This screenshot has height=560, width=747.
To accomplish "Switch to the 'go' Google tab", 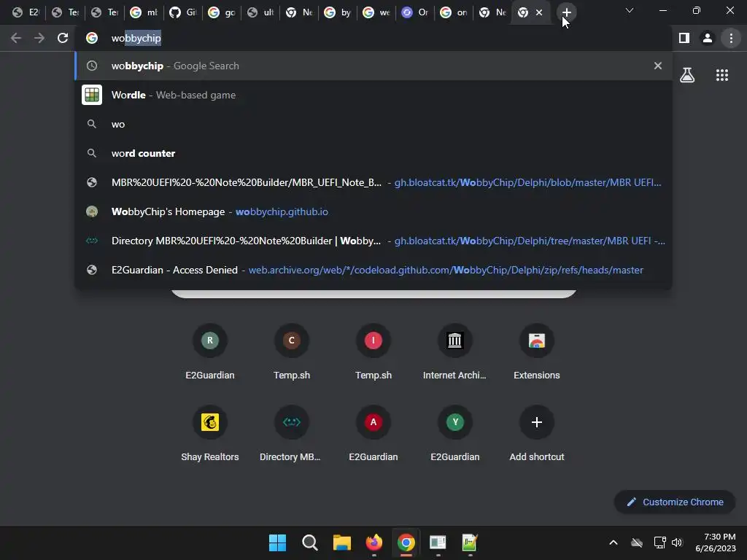I will click(x=222, y=12).
